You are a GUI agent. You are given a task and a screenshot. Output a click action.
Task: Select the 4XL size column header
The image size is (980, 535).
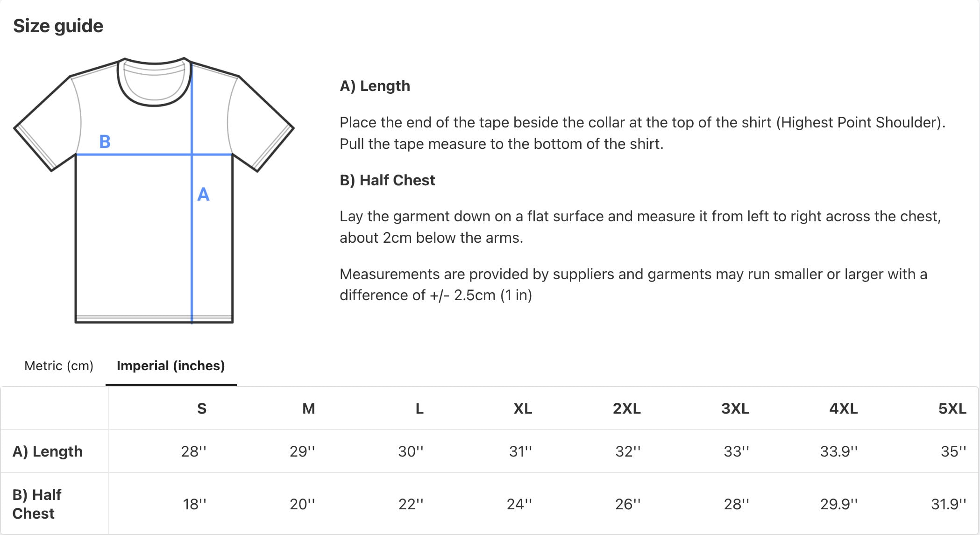(844, 408)
